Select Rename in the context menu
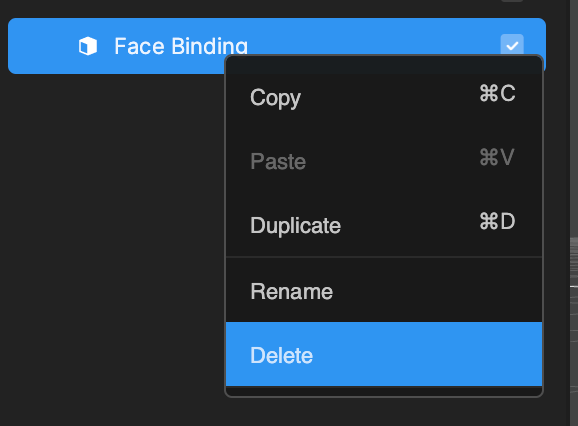Screen dimensions: 578x426 click(x=384, y=291)
